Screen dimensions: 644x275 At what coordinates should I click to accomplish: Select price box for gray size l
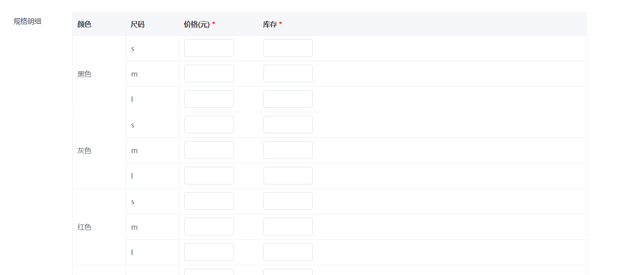[209, 176]
